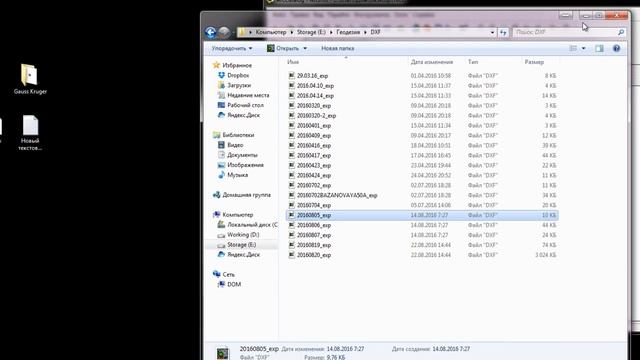Screen dimensions: 640x360
Task: Open Локальный диск (C:) drive
Action: coord(247,225)
